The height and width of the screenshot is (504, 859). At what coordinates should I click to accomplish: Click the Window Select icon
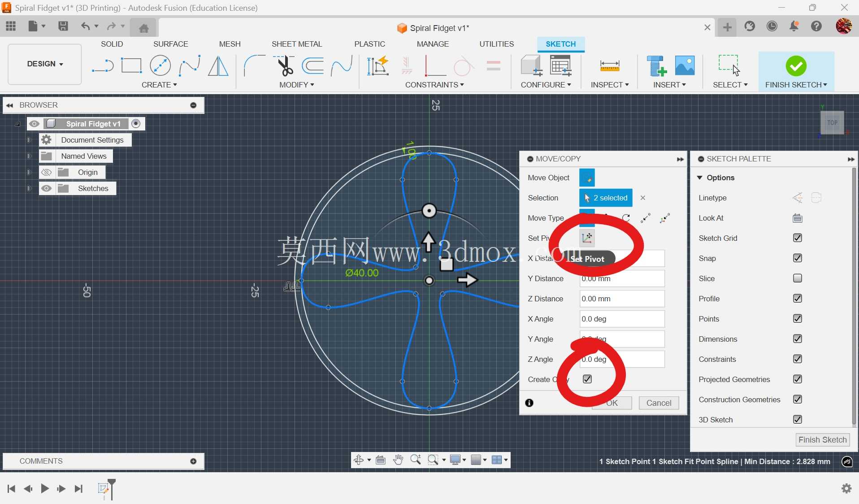click(x=729, y=65)
